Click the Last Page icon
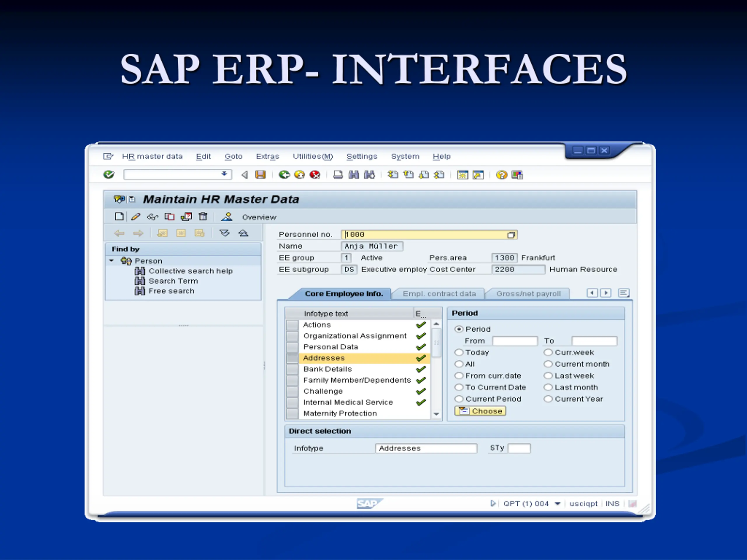 439,174
